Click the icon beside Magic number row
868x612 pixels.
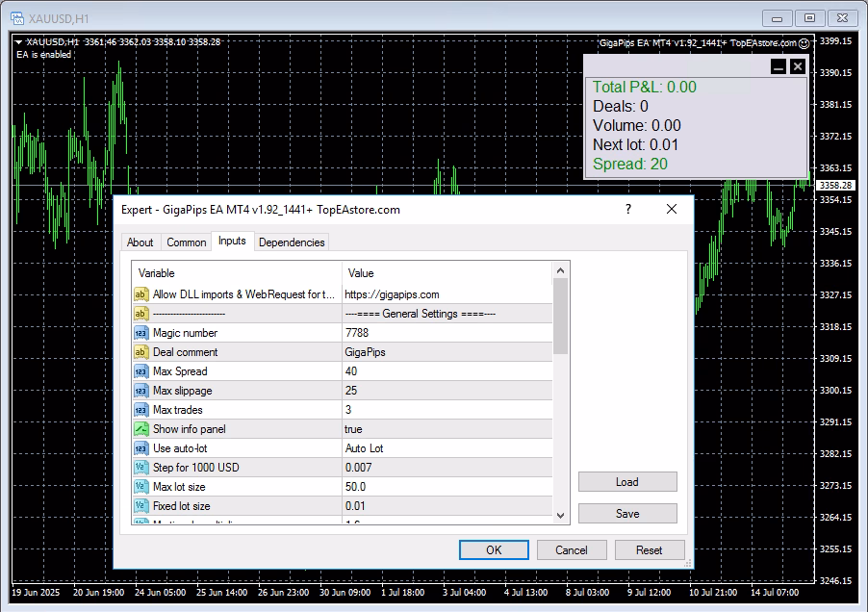(x=140, y=333)
